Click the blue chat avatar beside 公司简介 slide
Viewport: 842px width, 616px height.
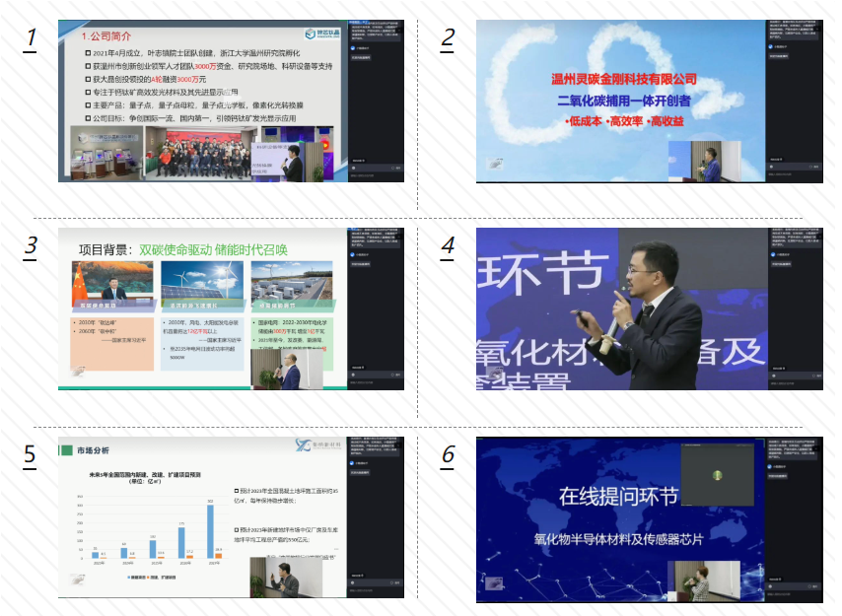[352, 48]
